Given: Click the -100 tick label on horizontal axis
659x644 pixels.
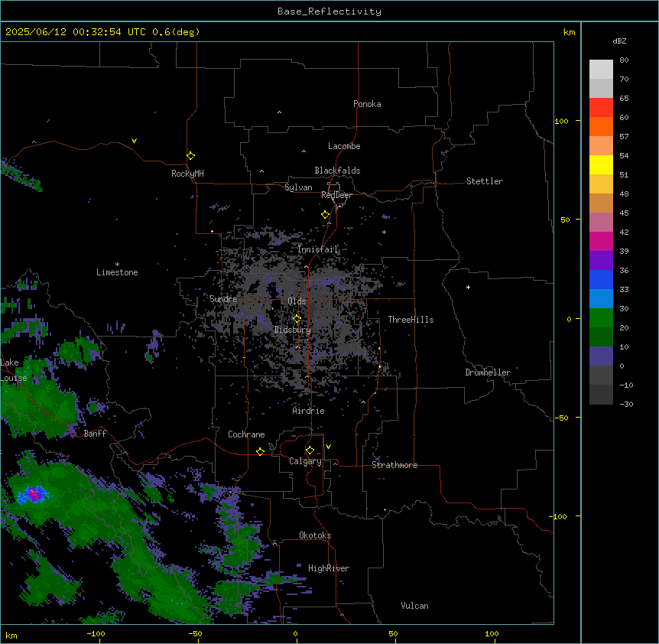Looking at the screenshot, I should 96,634.
